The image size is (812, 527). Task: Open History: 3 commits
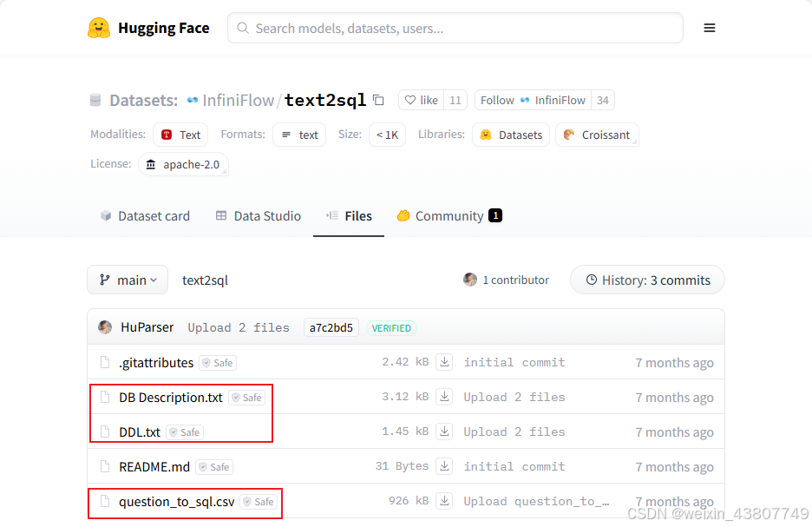coord(647,280)
